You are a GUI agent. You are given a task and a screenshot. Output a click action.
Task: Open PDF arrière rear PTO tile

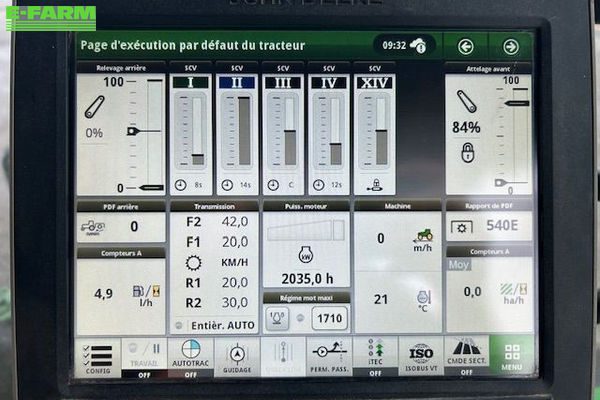pyautogui.click(x=121, y=222)
